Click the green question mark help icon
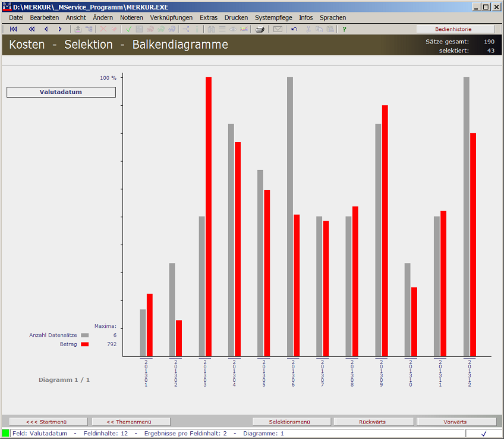The image size is (504, 439). (344, 29)
